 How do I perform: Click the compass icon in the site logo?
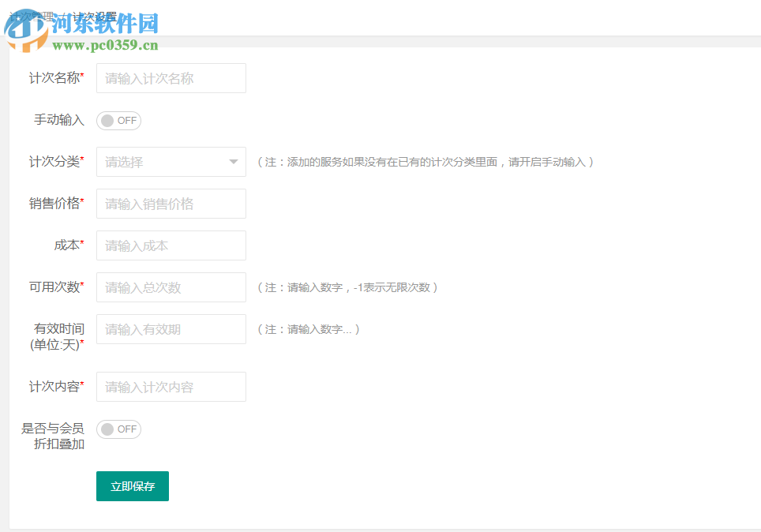28,29
